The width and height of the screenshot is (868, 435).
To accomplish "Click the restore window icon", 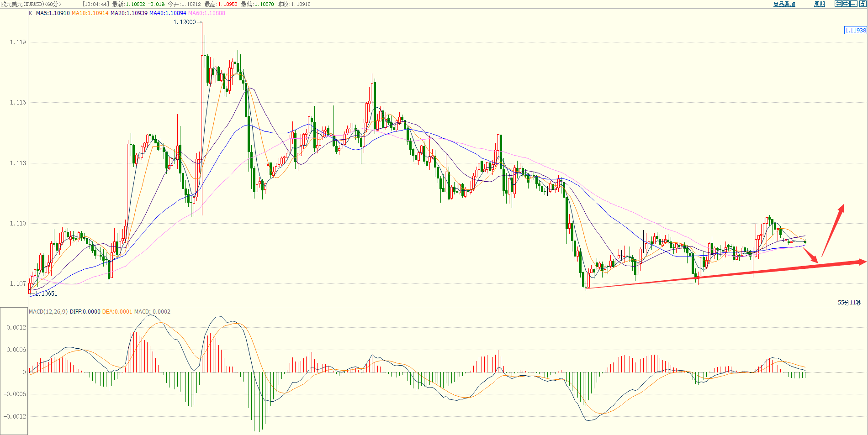I will (862, 4).
